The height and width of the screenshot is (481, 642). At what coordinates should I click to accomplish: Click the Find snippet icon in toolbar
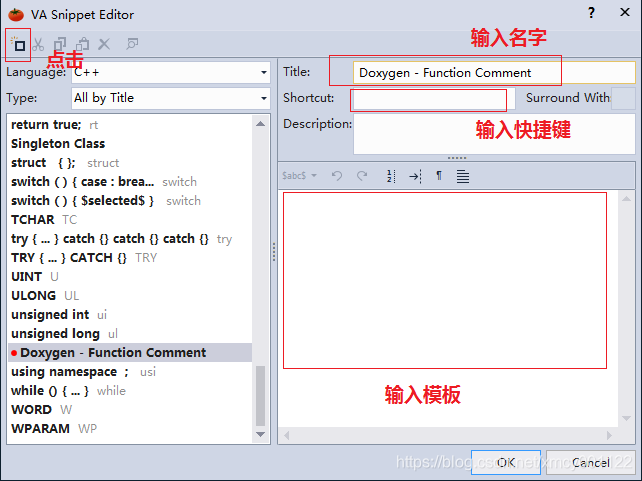(x=132, y=44)
